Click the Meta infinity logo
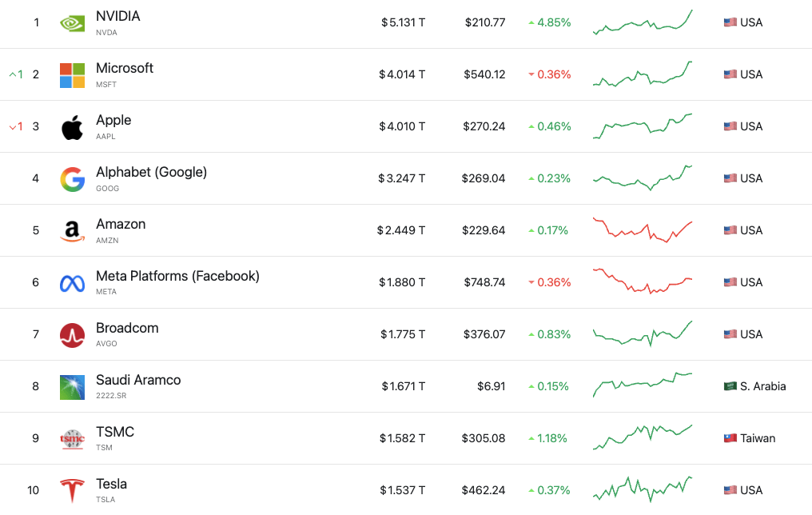The width and height of the screenshot is (812, 515). click(x=72, y=283)
